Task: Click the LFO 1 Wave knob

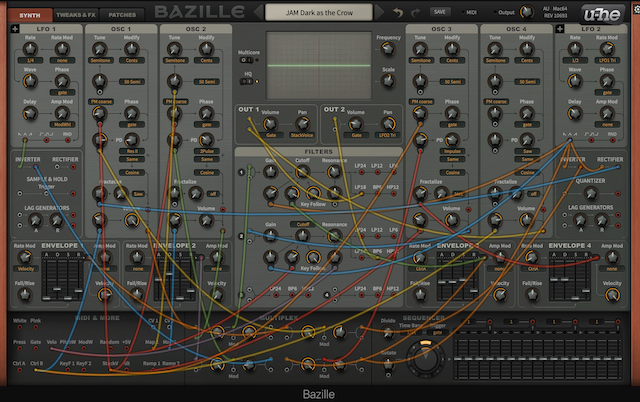Action: coord(30,81)
